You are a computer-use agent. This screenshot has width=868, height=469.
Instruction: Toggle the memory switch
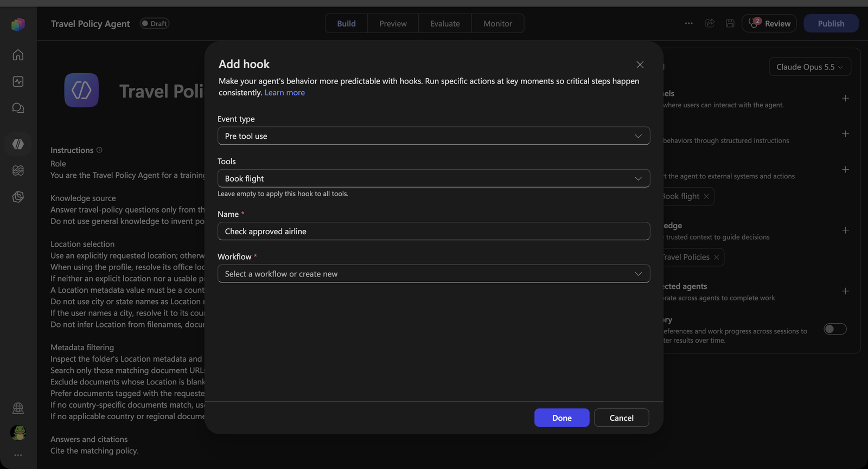pyautogui.click(x=835, y=329)
